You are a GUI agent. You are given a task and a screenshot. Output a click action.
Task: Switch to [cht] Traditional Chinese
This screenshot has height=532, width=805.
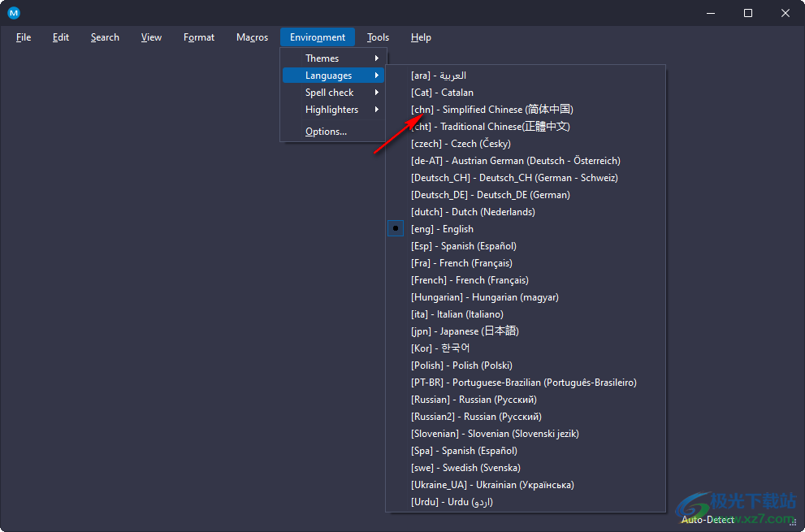(526, 127)
